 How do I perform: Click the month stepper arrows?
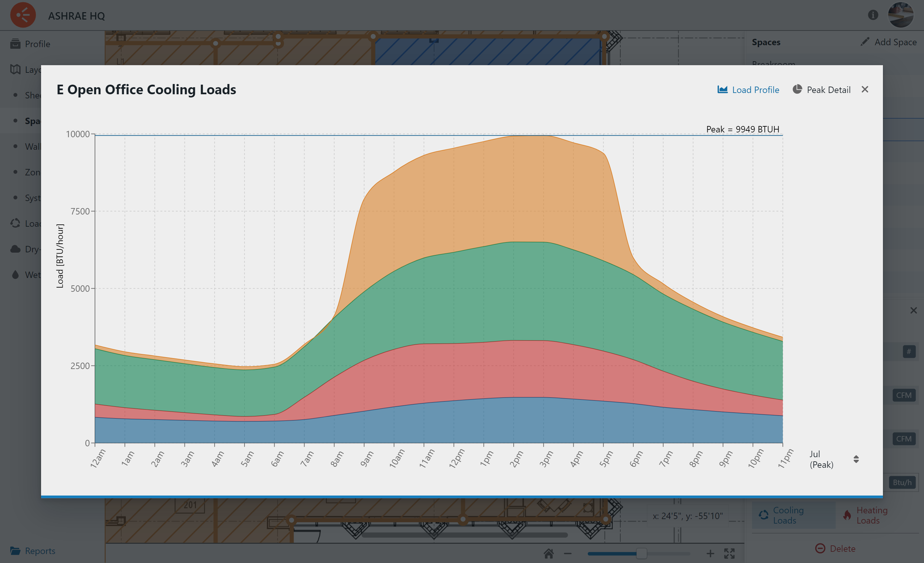(x=856, y=459)
